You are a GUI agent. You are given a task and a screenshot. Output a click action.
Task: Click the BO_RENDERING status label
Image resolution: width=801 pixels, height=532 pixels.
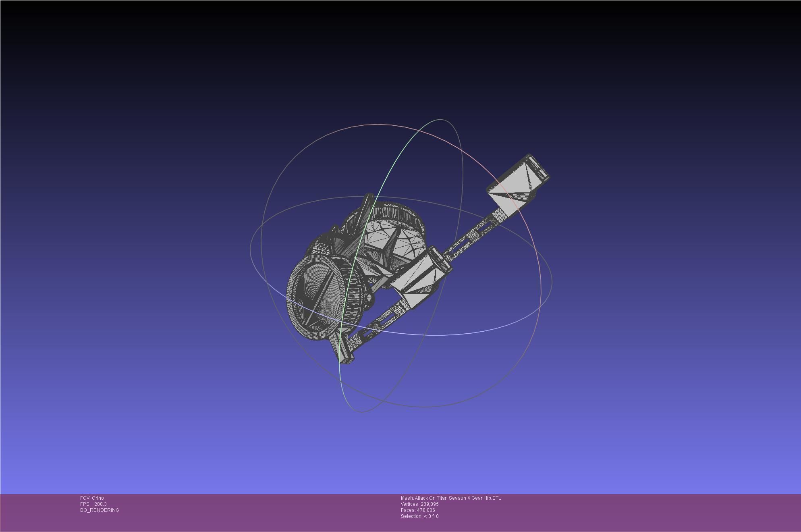pos(100,510)
